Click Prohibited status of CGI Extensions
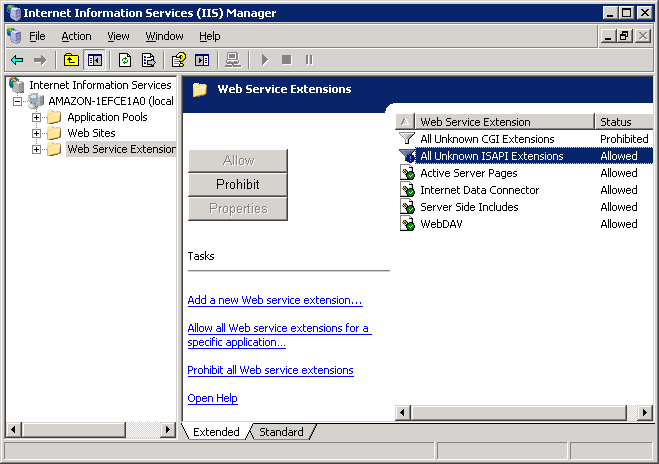 click(x=624, y=139)
